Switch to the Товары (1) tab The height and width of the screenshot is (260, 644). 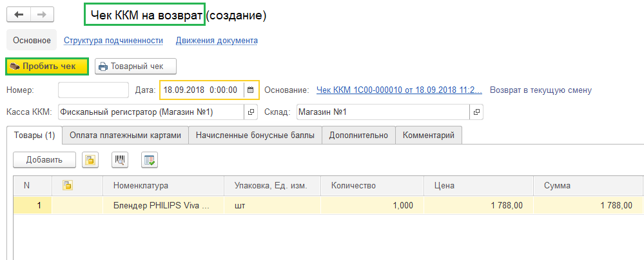35,135
